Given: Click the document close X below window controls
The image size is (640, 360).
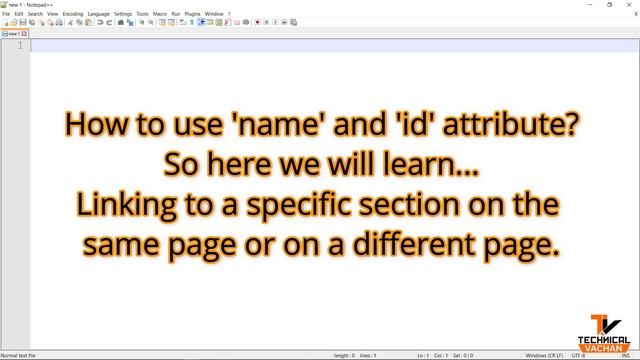Looking at the screenshot, I should point(636,14).
